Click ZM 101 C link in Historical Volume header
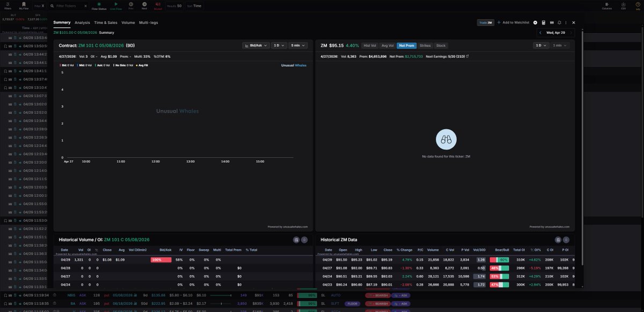This screenshot has width=644, height=312. tap(127, 240)
